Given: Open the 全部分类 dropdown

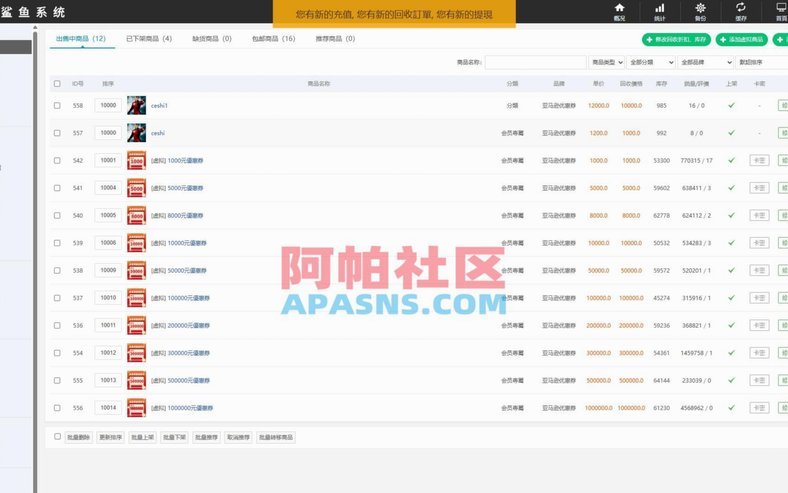Looking at the screenshot, I should [651, 62].
